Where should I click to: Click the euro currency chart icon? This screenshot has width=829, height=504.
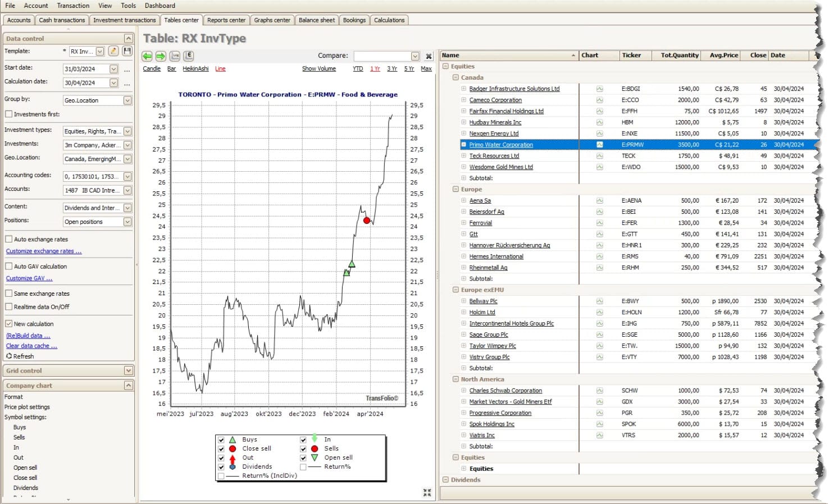(x=189, y=56)
